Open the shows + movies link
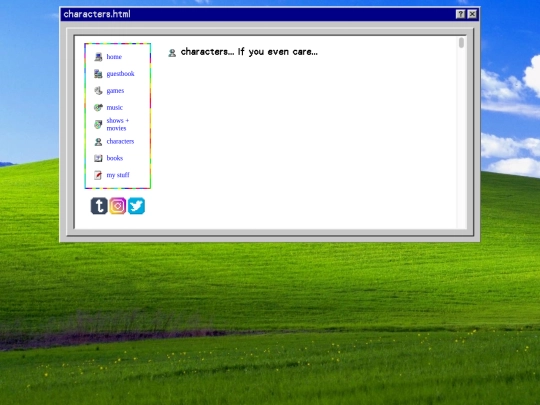540x405 pixels. click(x=117, y=124)
